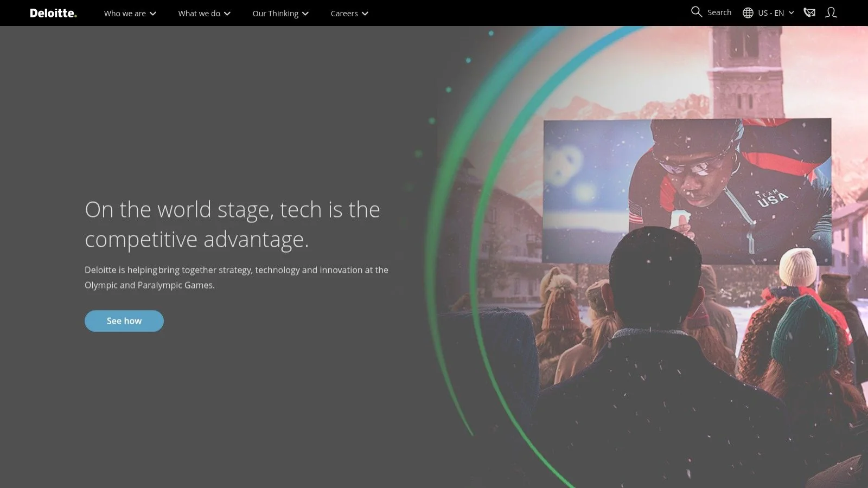Image resolution: width=868 pixels, height=488 pixels.
Task: Click the headline about tech competitive advantage
Action: (232, 223)
